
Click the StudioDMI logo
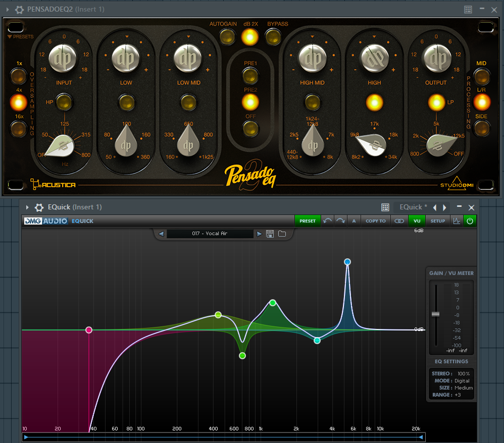(457, 184)
